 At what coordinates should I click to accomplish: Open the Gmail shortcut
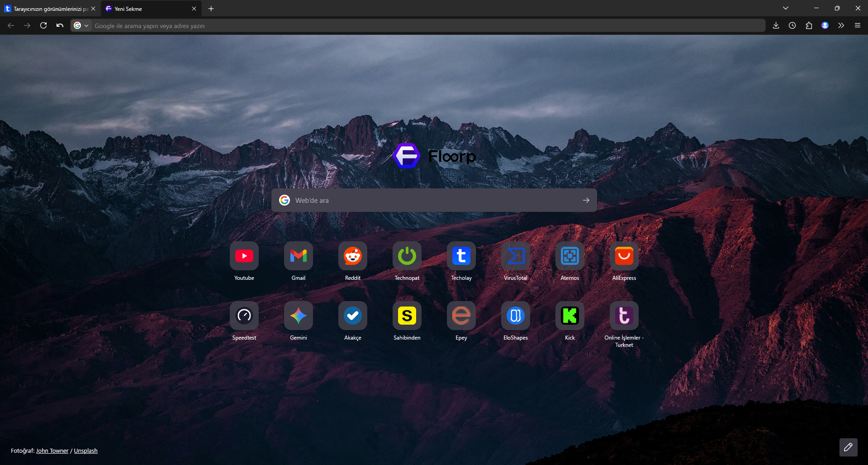(299, 256)
